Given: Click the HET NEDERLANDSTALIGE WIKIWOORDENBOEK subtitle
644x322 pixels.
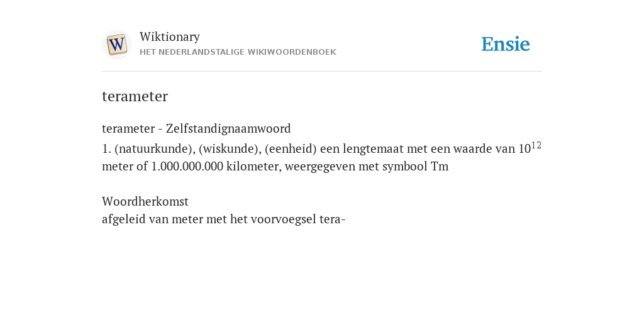Looking at the screenshot, I should [238, 52].
